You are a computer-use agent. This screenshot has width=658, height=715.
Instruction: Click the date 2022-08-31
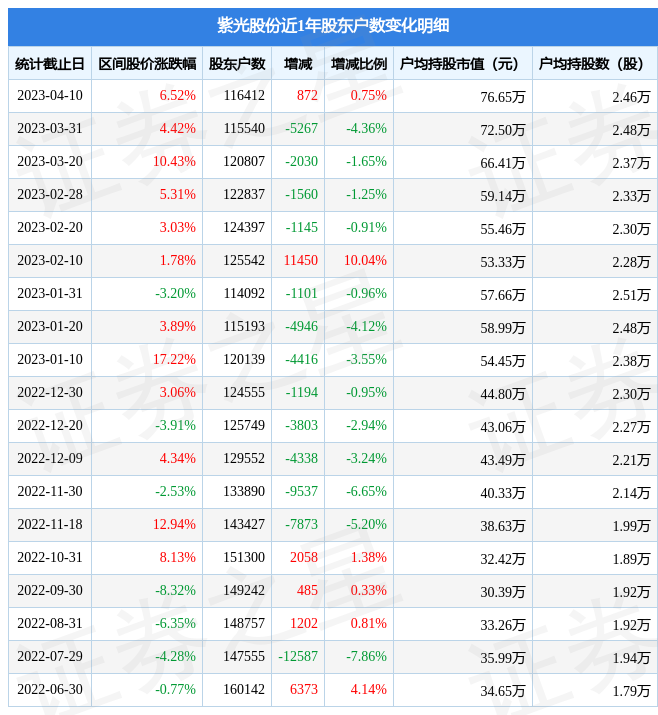tap(50, 623)
